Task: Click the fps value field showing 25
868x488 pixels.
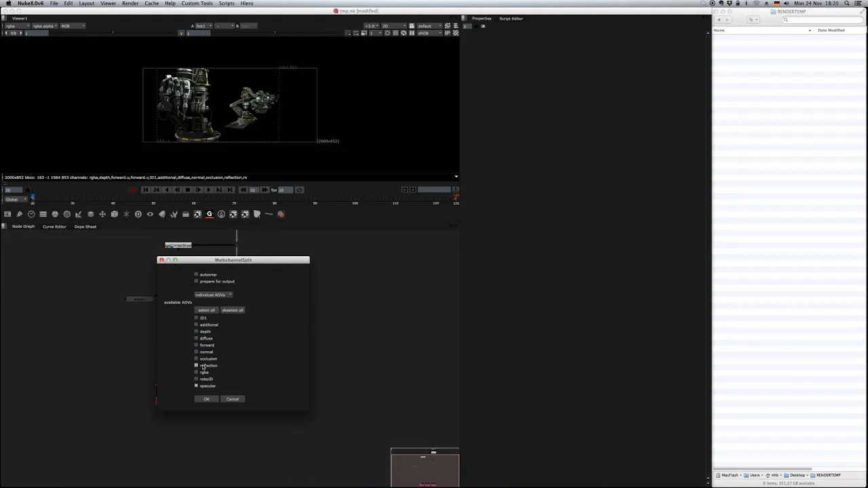Action: click(x=285, y=190)
